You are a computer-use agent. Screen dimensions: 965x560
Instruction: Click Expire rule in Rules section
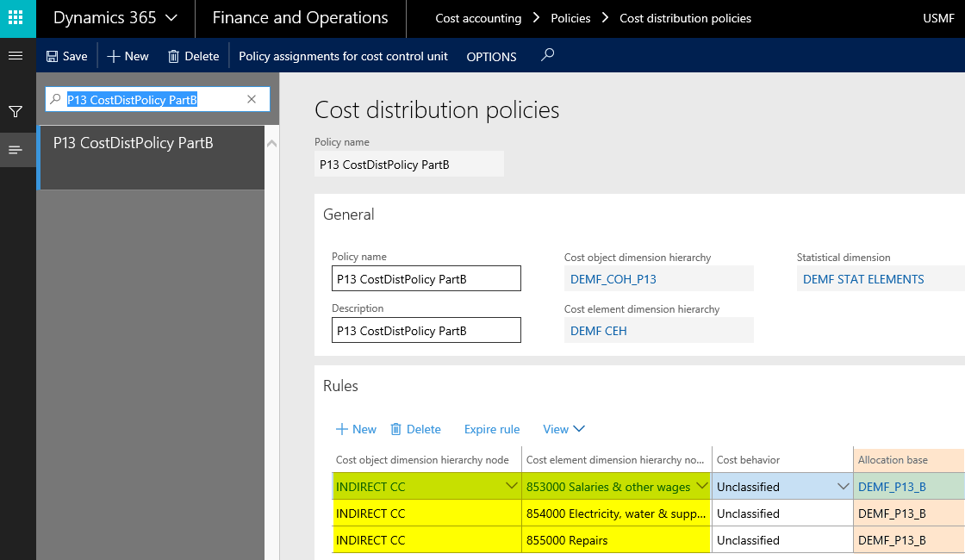492,429
